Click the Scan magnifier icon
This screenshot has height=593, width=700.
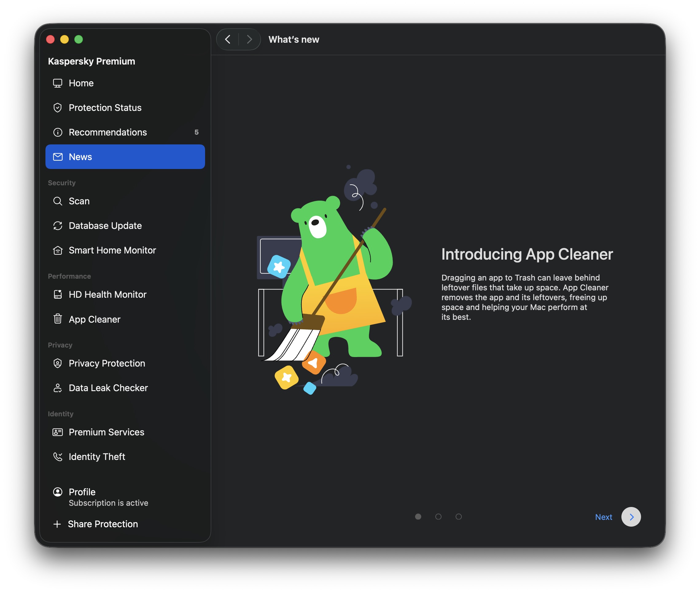point(58,201)
